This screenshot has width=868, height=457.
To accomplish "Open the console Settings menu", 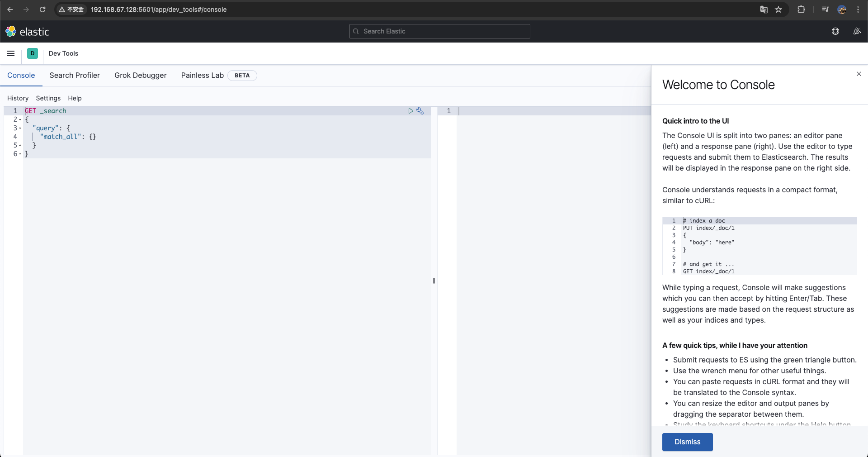I will coord(48,98).
